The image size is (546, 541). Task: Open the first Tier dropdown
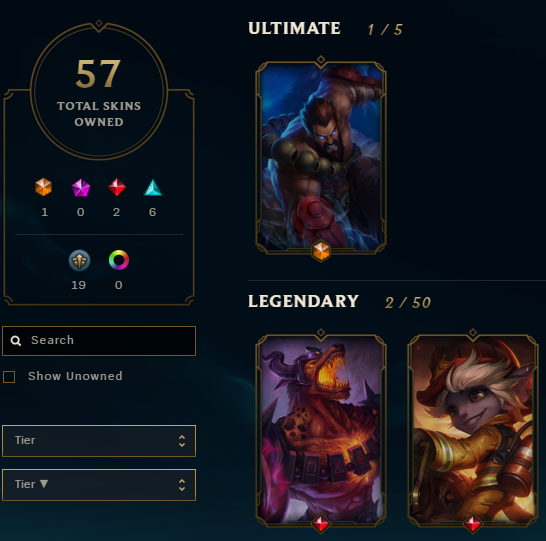click(x=99, y=441)
